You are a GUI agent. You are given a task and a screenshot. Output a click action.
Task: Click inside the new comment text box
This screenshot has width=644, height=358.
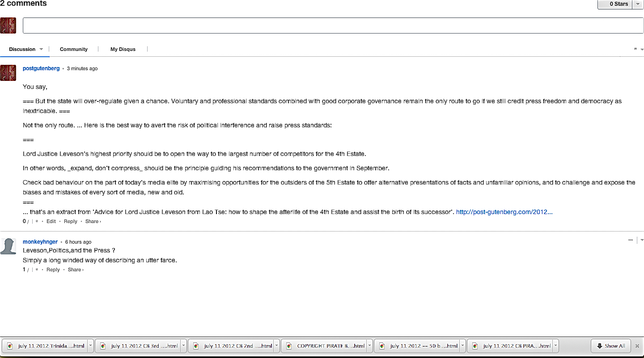[x=333, y=25]
